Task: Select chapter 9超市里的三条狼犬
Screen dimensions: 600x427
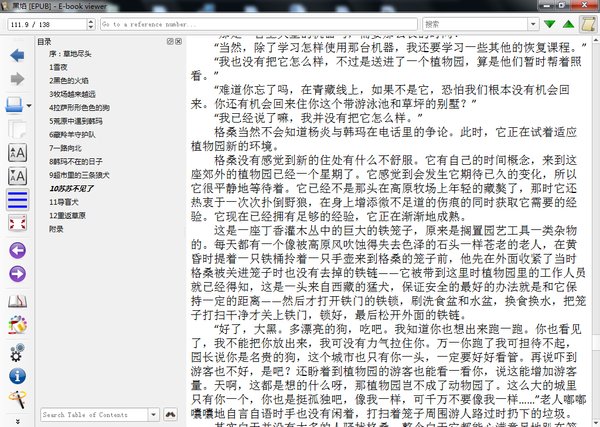Action: 79,175
